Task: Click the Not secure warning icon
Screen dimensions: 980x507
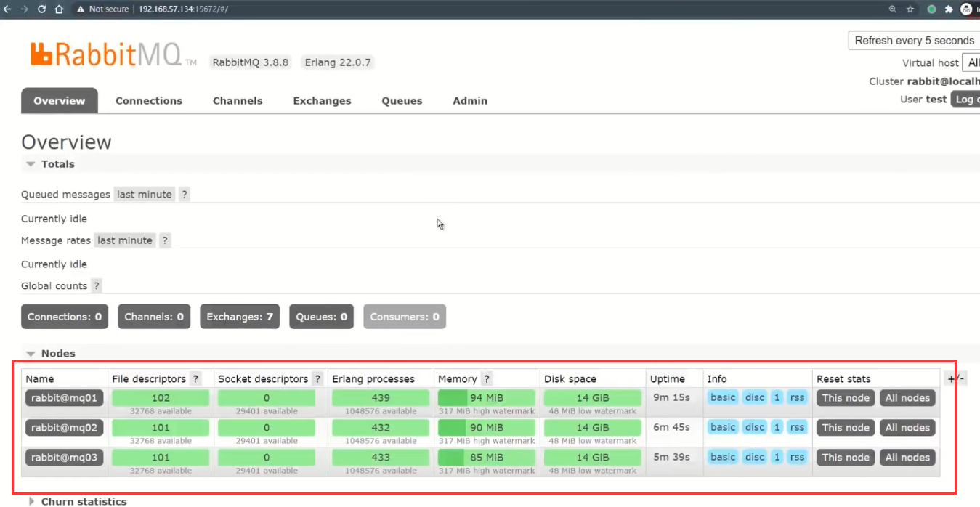Action: 81,9
